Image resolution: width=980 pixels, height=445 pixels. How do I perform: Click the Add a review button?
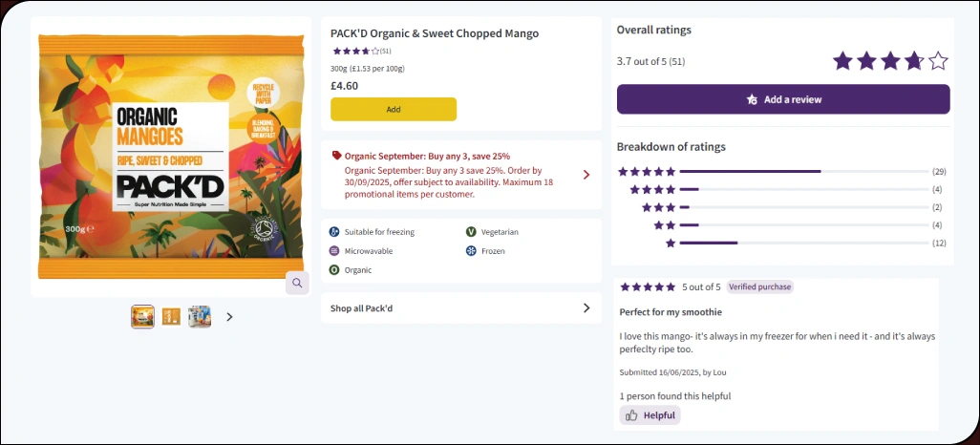click(783, 99)
